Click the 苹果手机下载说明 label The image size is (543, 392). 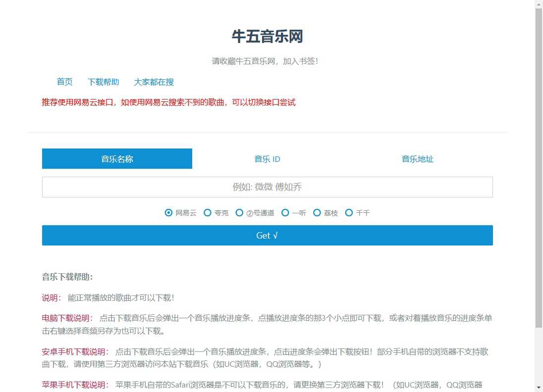click(x=75, y=385)
